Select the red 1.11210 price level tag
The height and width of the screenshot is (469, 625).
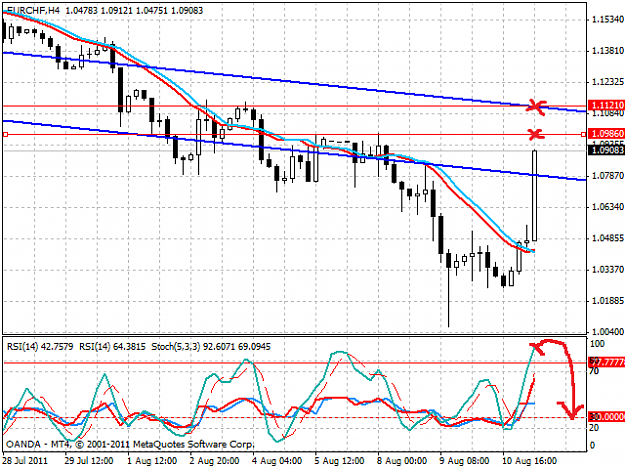(x=607, y=105)
